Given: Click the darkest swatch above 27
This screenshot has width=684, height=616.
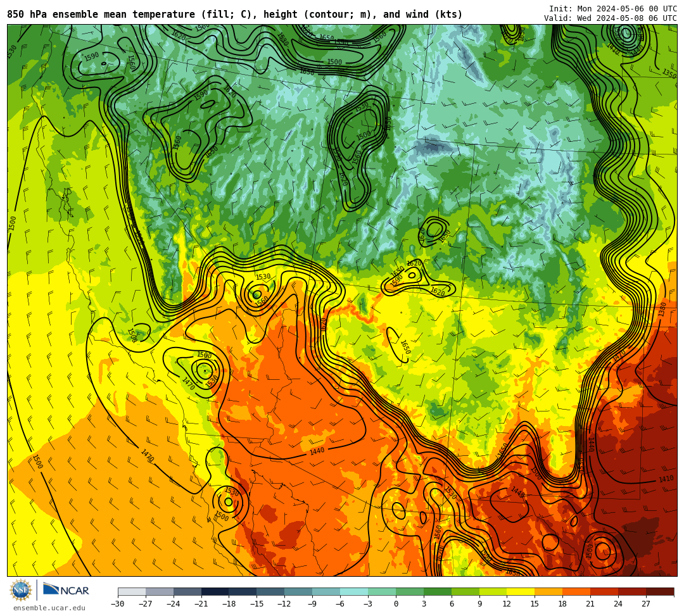Looking at the screenshot, I should click(660, 591).
